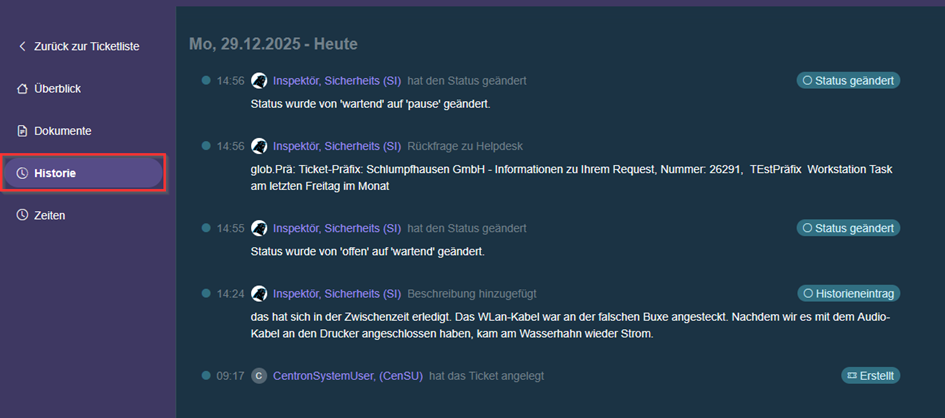945x418 pixels.
Task: Click the avatar of the 14:56 status entry
Action: [259, 81]
